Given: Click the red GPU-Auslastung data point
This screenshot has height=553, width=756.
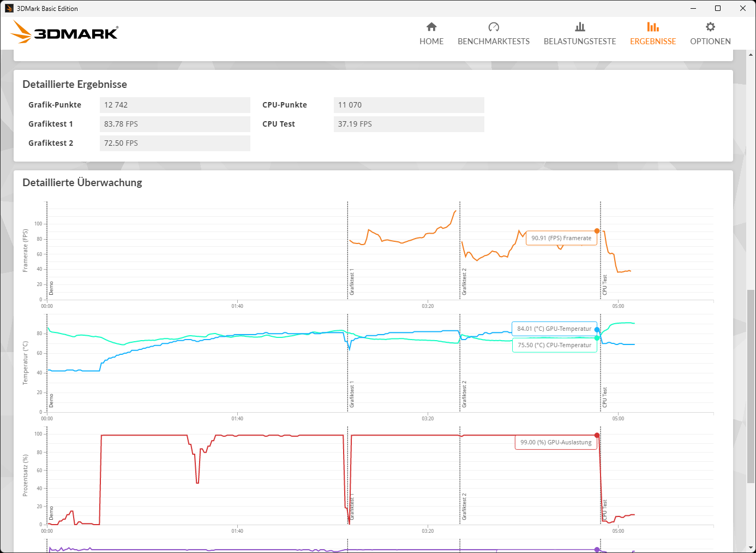Looking at the screenshot, I should tap(597, 435).
